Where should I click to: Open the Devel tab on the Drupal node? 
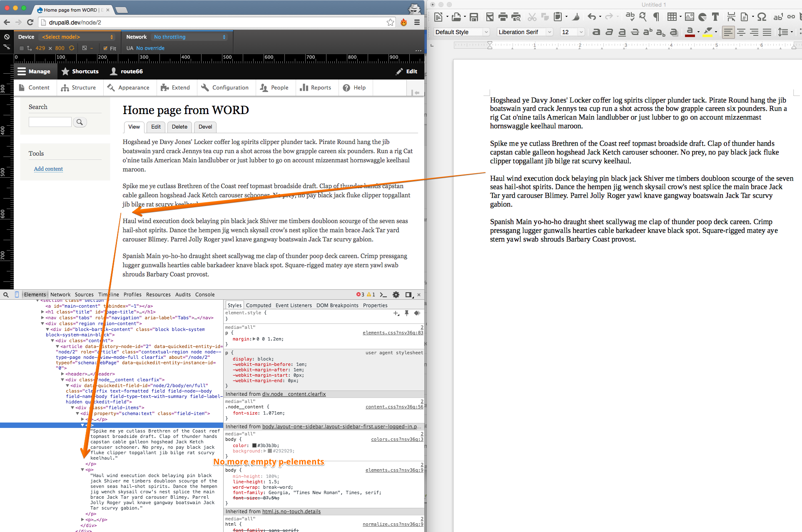click(205, 127)
